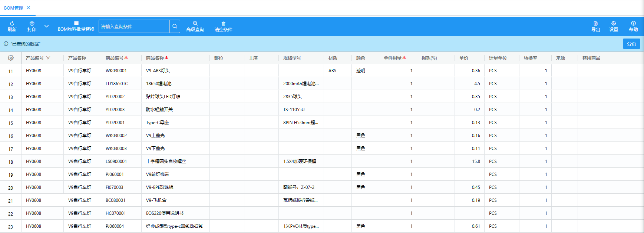Switch to the BOM管理 tab
The image size is (644, 233).
click(14, 8)
